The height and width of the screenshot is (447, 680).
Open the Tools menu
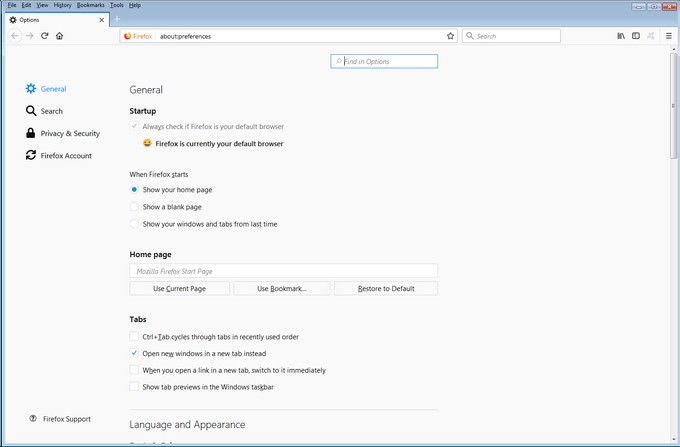click(117, 5)
